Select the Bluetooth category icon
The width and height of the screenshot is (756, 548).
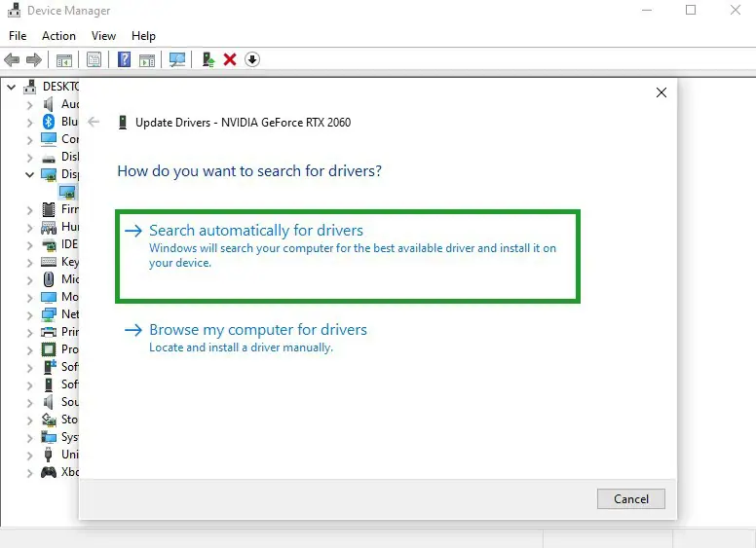pyautogui.click(x=48, y=122)
